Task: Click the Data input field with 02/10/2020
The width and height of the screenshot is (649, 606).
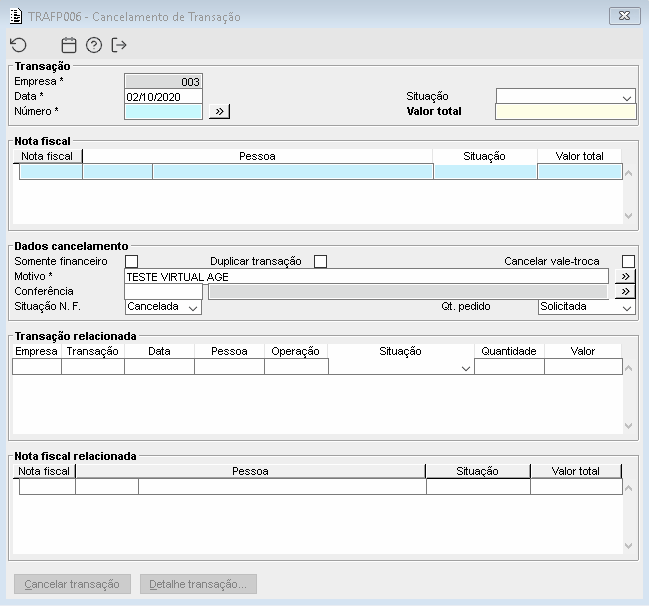Action: click(x=163, y=97)
